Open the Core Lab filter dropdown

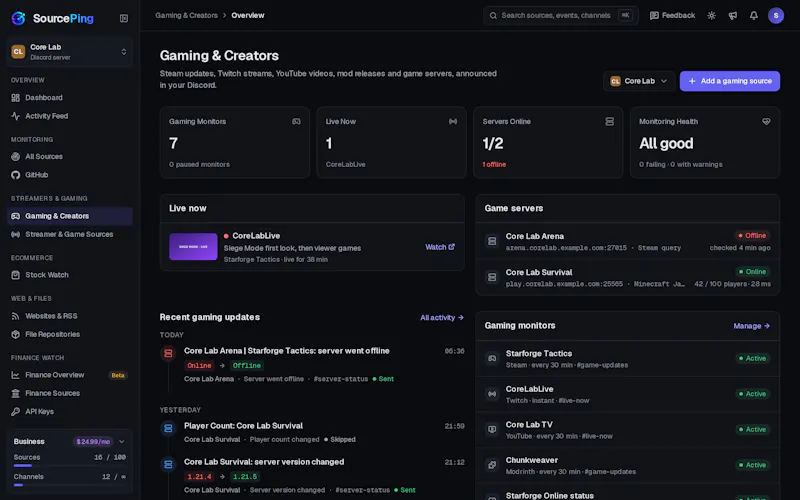click(639, 81)
